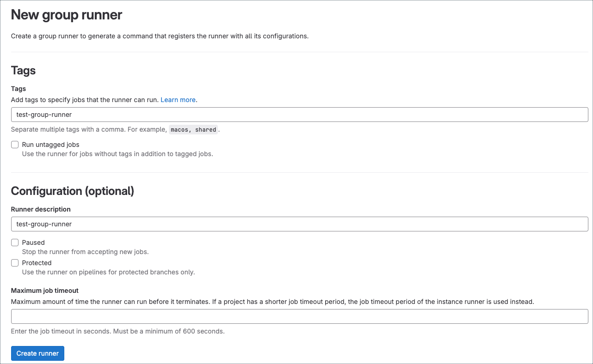
Task: Select the macos, shared example code snippet
Action: (193, 129)
